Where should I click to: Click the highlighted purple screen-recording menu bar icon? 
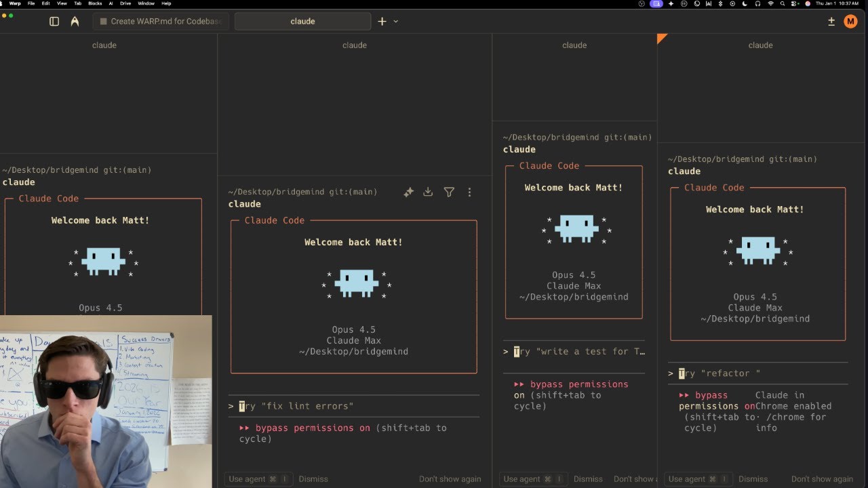point(656,3)
